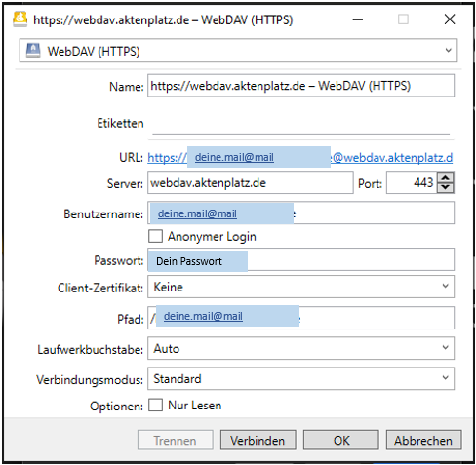Open the WebDAV (HTTPS) protocol dropdown
Screen dimensions: 476x465
coord(238,51)
